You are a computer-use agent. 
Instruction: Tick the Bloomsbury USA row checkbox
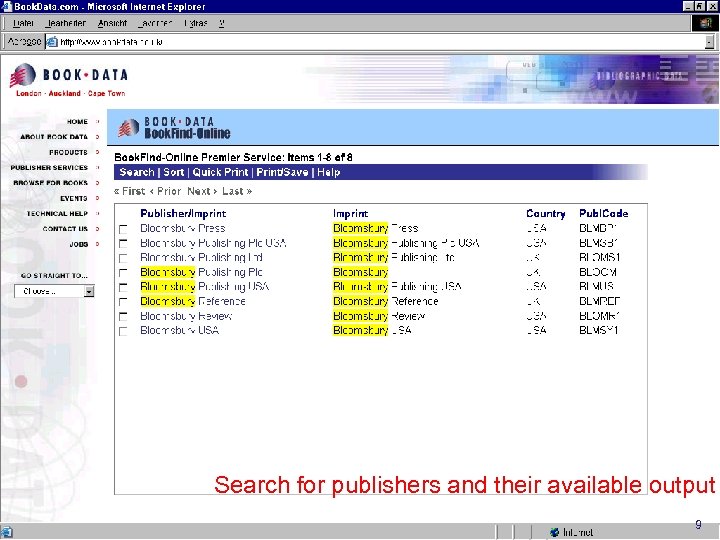pyautogui.click(x=123, y=331)
